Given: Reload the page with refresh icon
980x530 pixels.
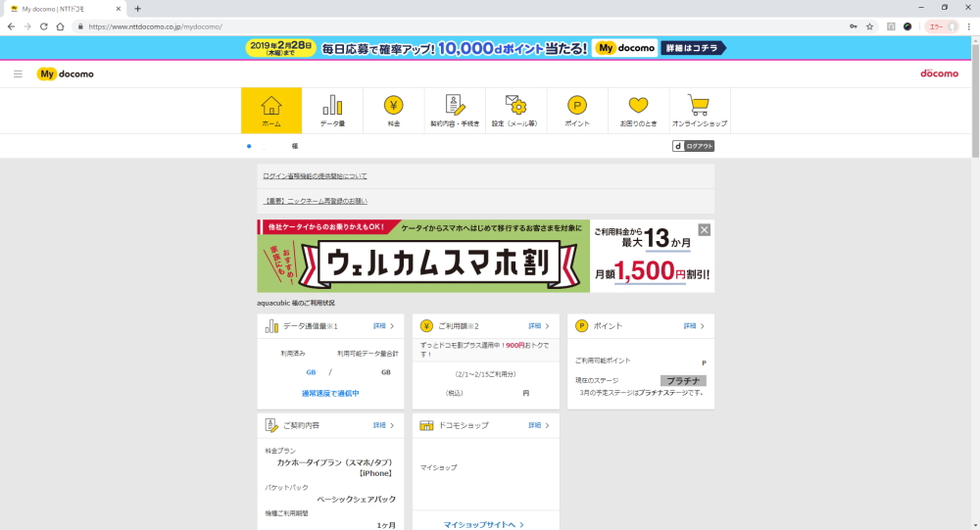Looking at the screenshot, I should click(x=44, y=26).
